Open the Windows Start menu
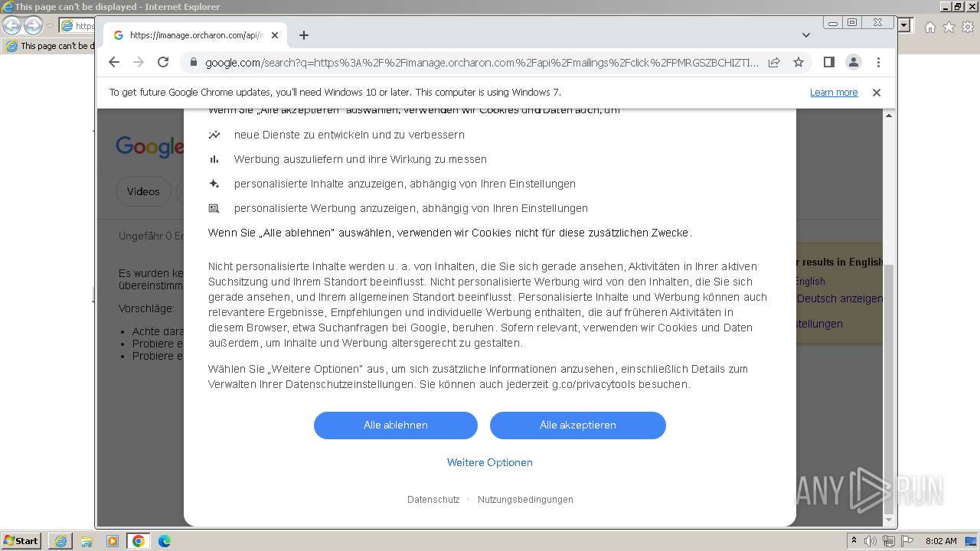Viewport: 980px width, 551px height. click(21, 541)
